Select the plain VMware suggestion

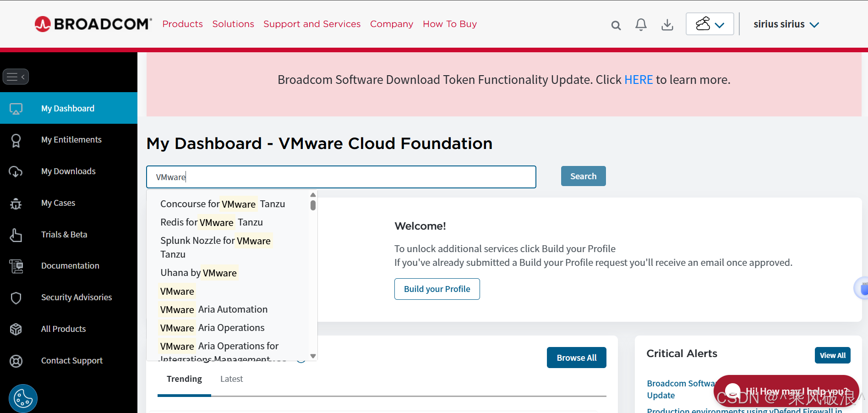point(177,291)
